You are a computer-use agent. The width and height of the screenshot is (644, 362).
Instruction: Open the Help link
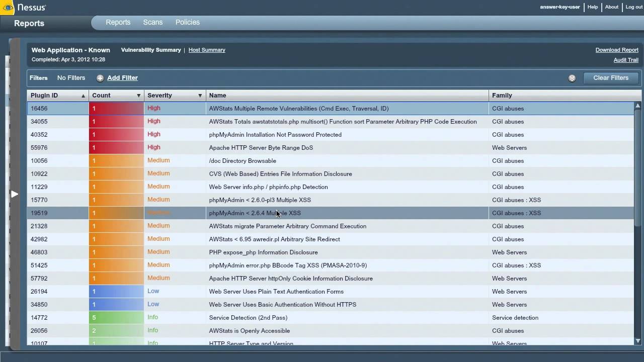(x=593, y=7)
